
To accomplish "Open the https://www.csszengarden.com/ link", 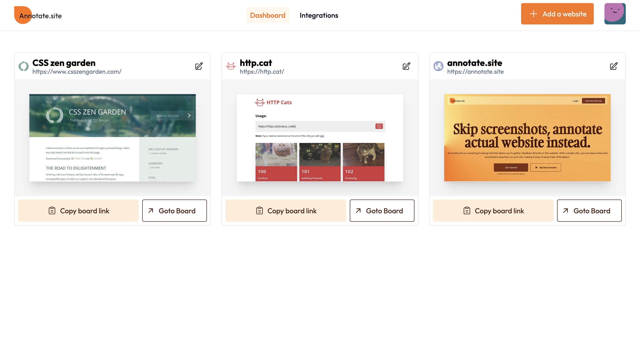I will 77,72.
